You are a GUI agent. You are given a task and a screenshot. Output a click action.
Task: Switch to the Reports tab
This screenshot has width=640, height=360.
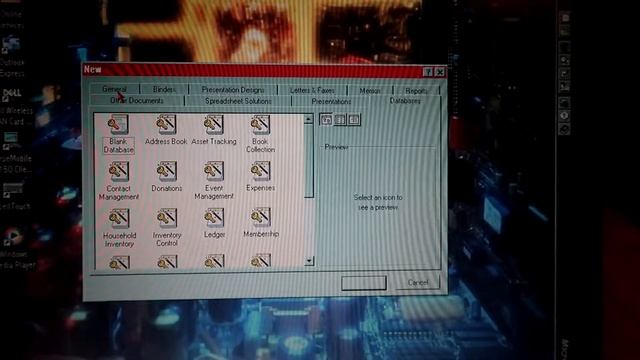[416, 91]
